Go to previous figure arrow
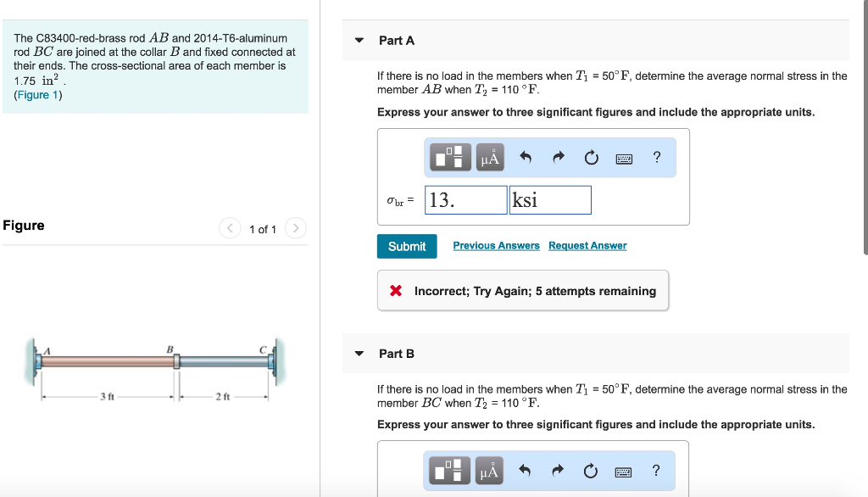The height and width of the screenshot is (497, 868). [230, 228]
